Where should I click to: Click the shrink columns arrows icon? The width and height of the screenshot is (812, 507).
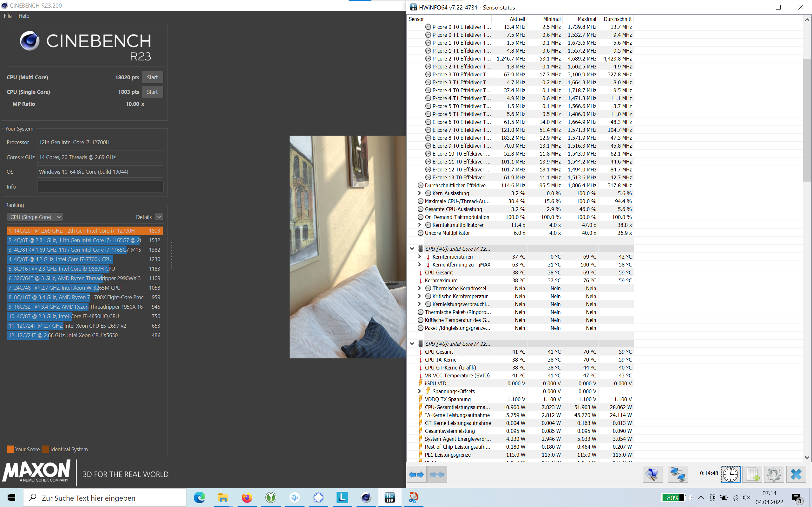(x=437, y=474)
